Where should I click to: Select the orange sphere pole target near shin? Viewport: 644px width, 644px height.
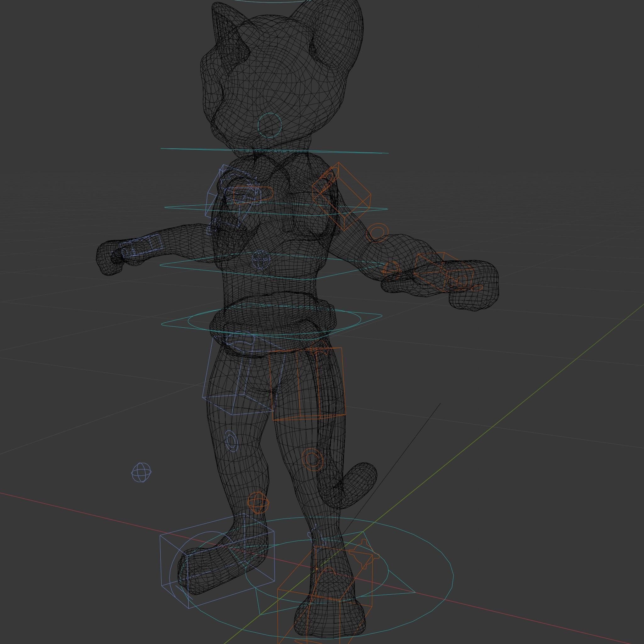pyautogui.click(x=258, y=503)
